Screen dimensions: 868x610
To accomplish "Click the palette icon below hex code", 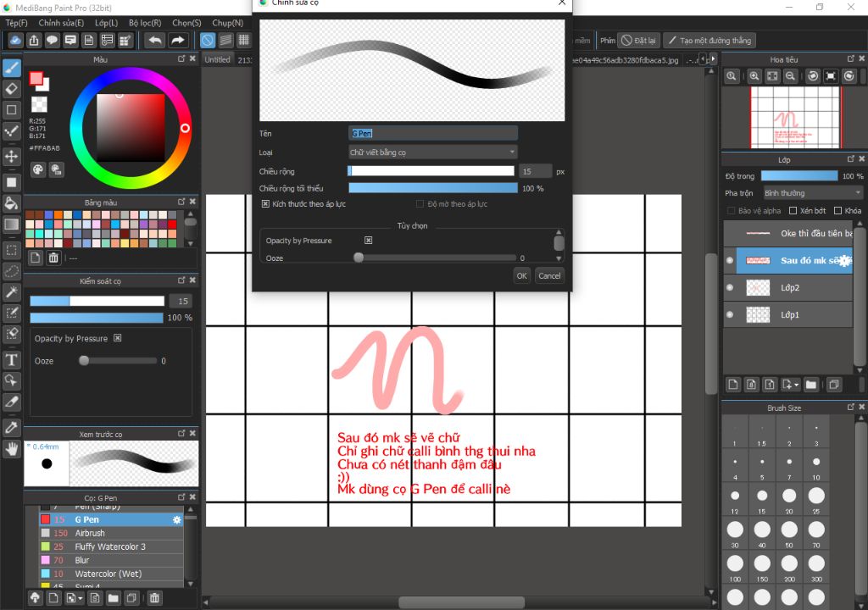I will (37, 169).
